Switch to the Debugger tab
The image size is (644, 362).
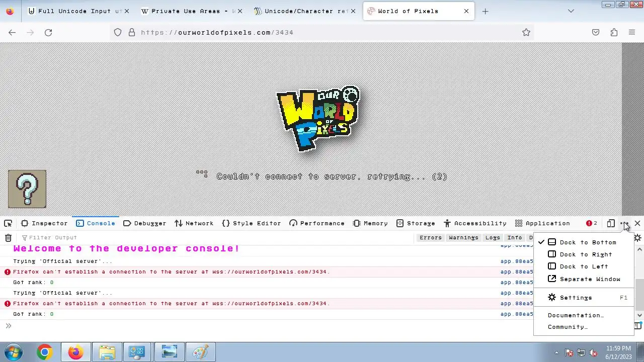[144, 223]
